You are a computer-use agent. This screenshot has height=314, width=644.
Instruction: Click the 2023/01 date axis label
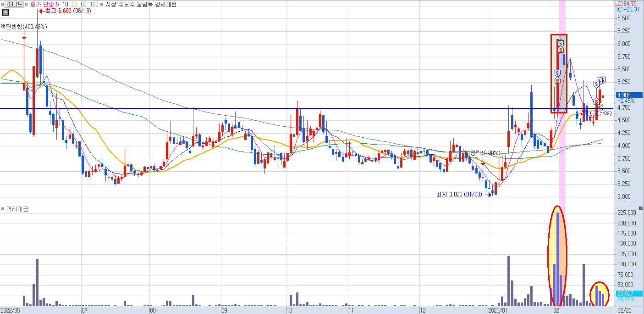coord(498,310)
